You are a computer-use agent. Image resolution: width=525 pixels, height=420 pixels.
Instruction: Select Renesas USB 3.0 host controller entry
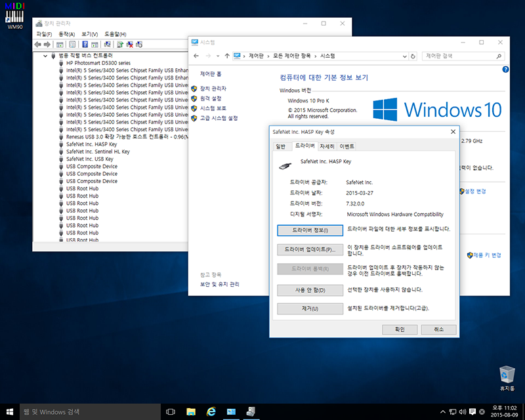coord(127,137)
